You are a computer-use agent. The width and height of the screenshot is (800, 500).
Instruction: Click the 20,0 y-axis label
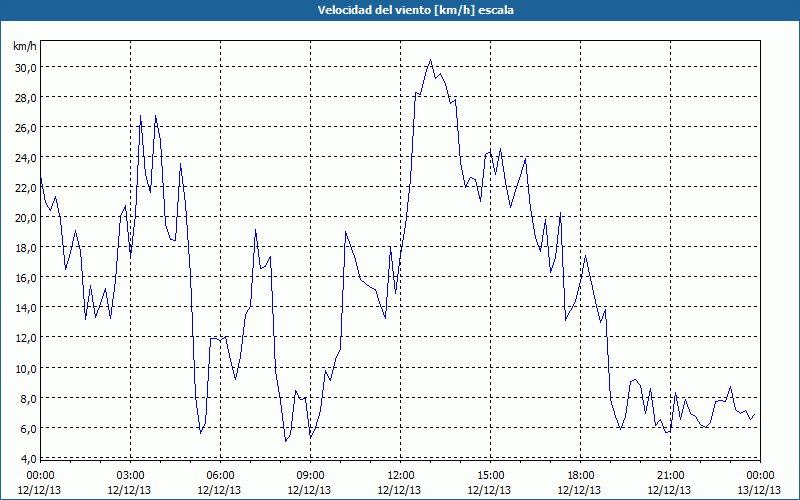click(25, 218)
